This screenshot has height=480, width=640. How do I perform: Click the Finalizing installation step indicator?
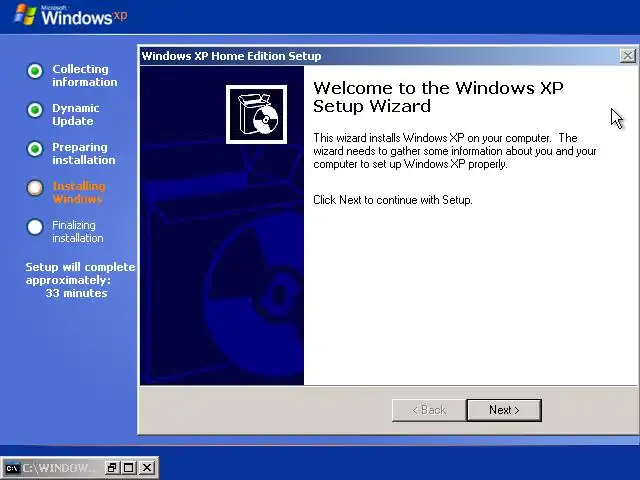pyautogui.click(x=35, y=227)
